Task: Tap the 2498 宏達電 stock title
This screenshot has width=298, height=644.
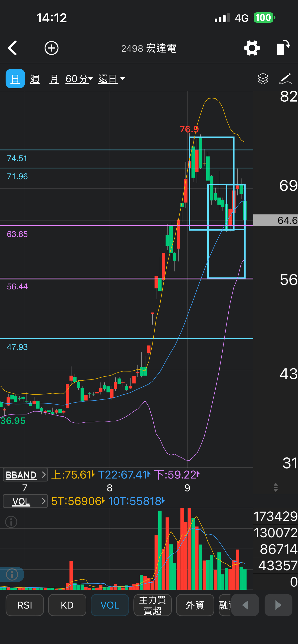Action: (149, 48)
